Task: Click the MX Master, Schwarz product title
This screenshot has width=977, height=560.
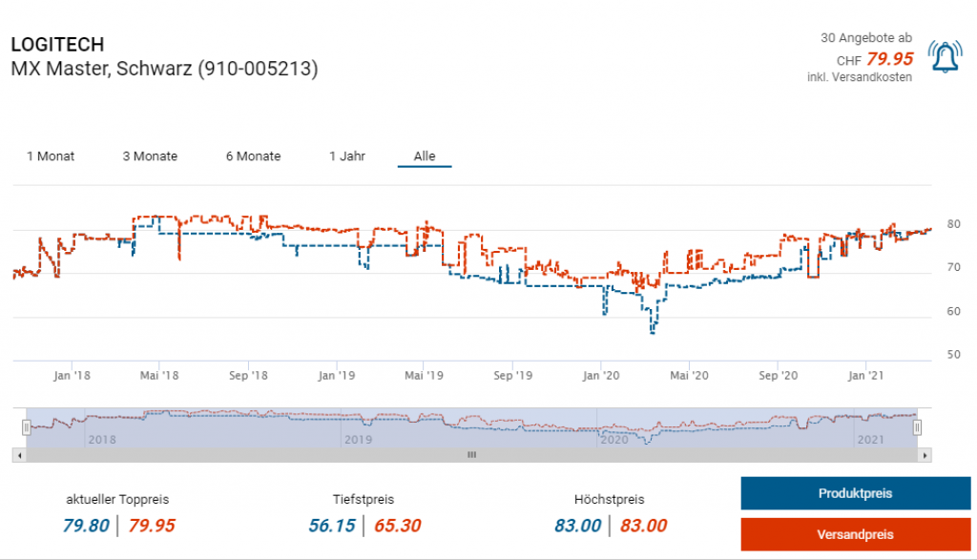Action: [x=164, y=69]
